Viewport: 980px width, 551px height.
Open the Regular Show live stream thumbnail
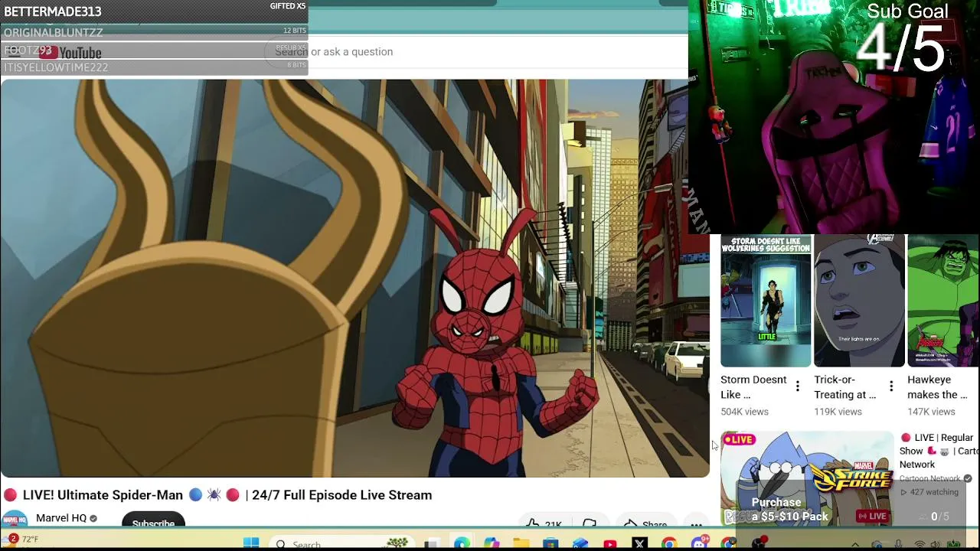coord(807,479)
